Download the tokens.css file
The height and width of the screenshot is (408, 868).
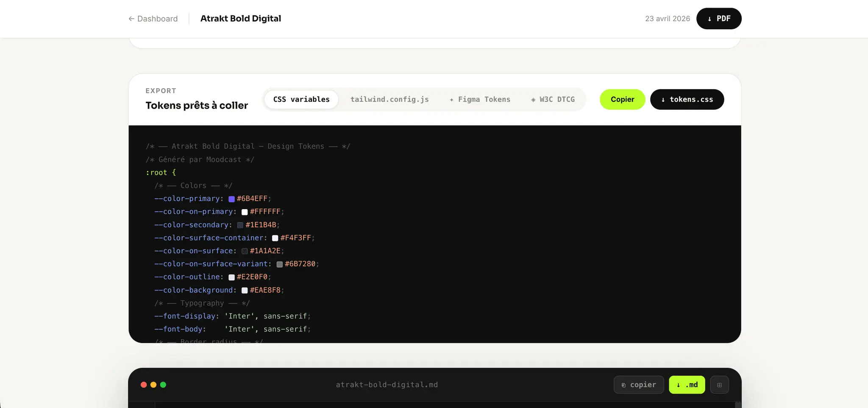pyautogui.click(x=687, y=99)
